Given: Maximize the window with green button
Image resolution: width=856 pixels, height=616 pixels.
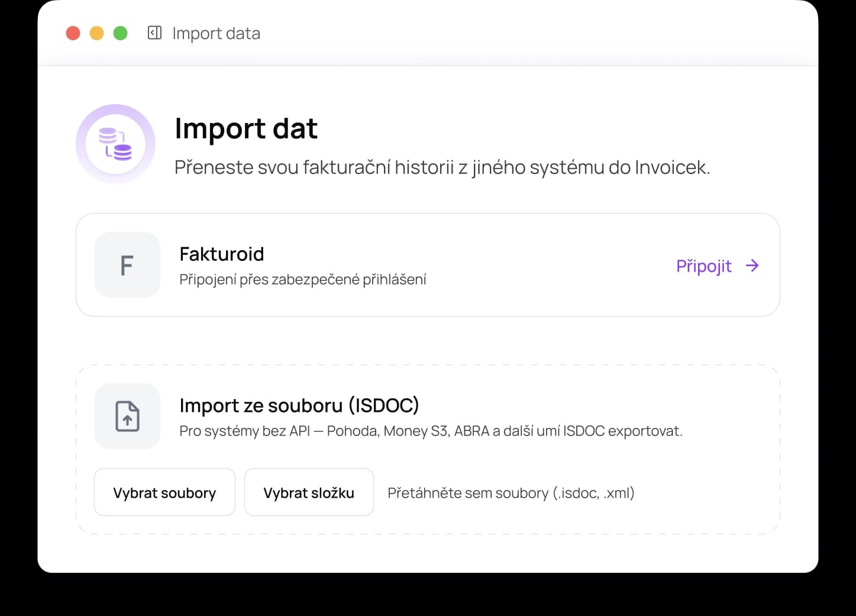Looking at the screenshot, I should (x=120, y=33).
